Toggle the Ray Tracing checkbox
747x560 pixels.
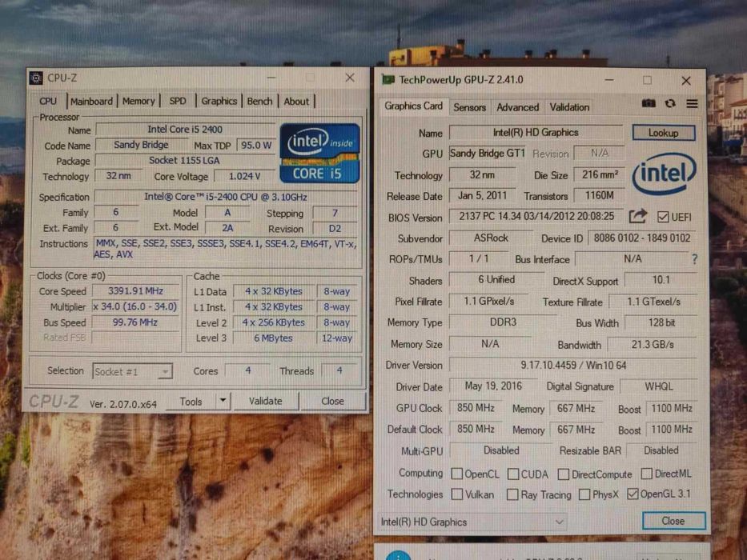click(x=512, y=494)
